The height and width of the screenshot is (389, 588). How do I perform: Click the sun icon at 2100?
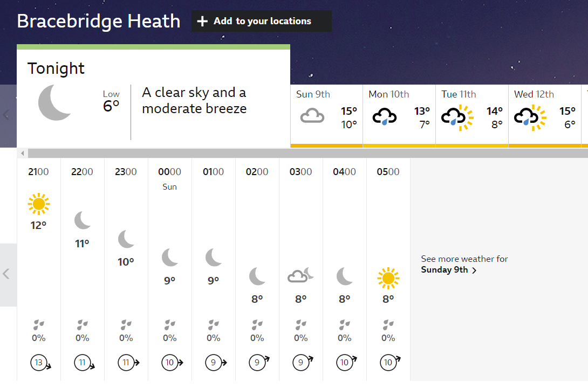point(38,204)
